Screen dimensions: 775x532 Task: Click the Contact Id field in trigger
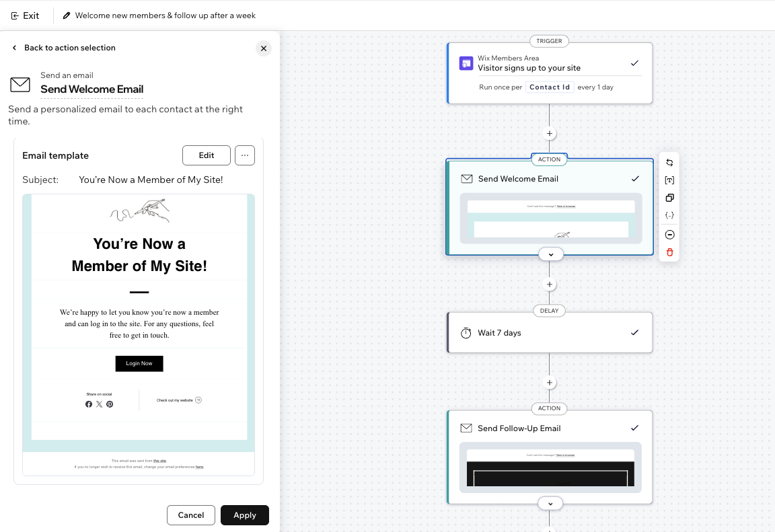pos(550,87)
